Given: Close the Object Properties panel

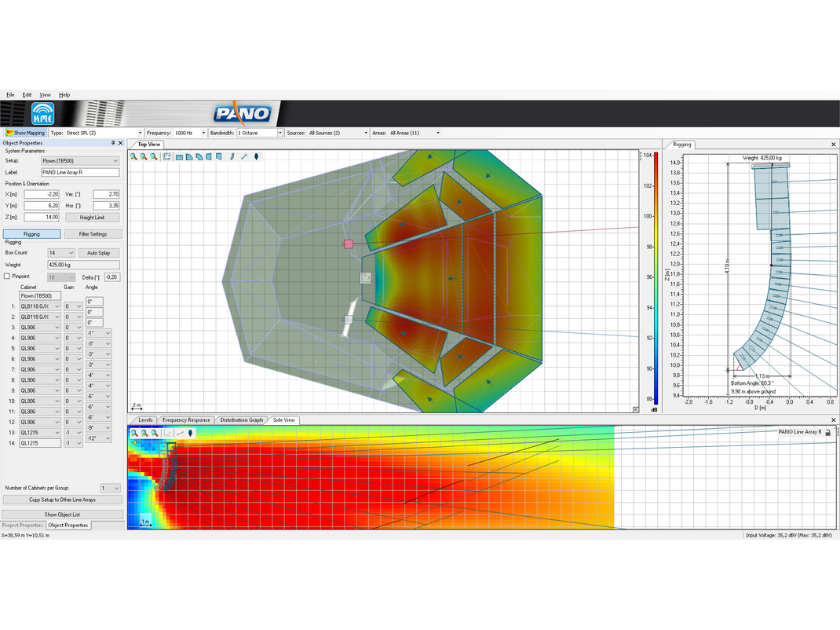Looking at the screenshot, I should [x=121, y=143].
